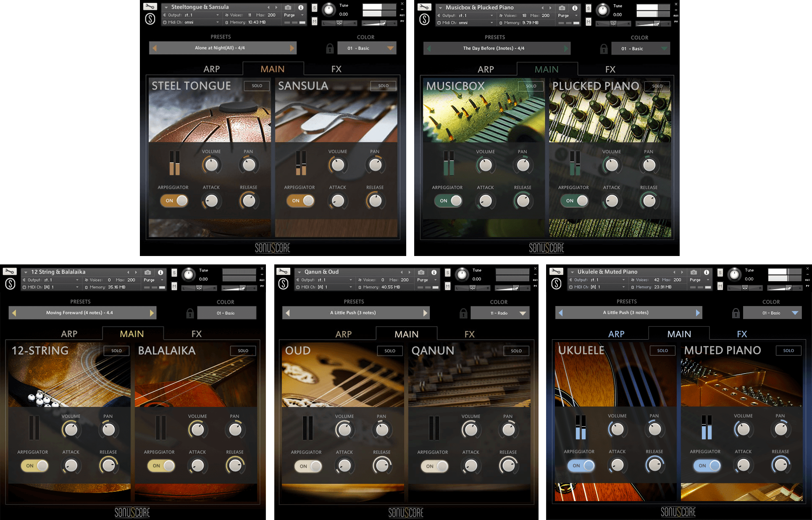Click camera snapshot icon in Musicbox & Plucked Piano header
The image size is (812, 520).
pos(562,8)
